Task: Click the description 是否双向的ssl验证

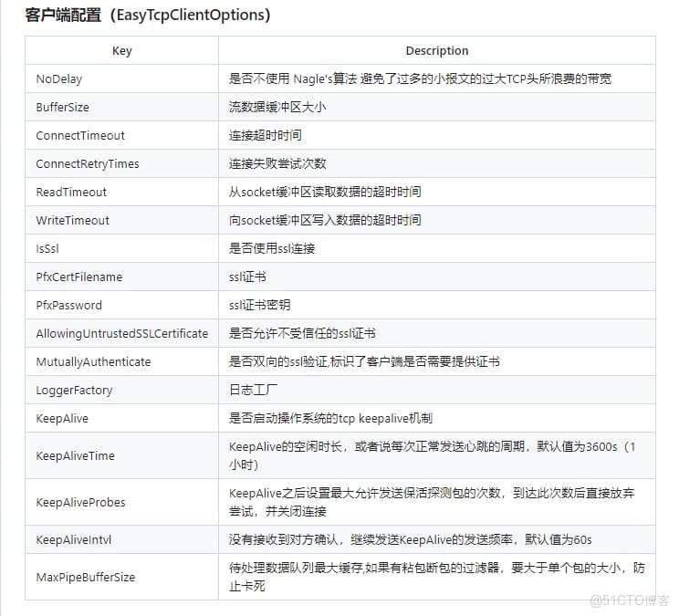Action: pos(364,361)
